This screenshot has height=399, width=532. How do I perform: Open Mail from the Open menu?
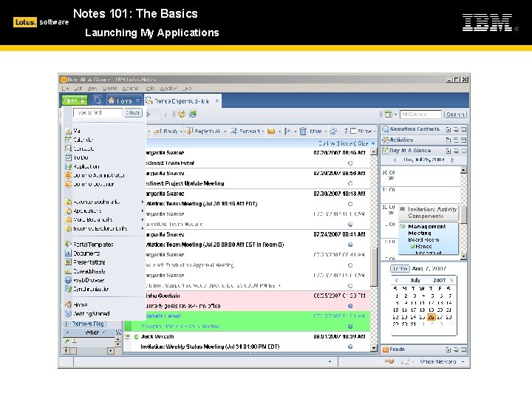click(77, 131)
